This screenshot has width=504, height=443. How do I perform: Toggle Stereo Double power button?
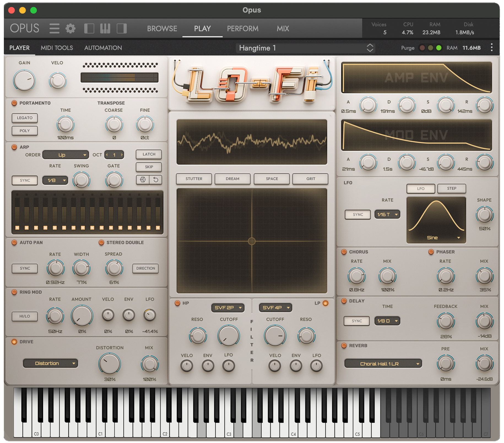click(101, 243)
